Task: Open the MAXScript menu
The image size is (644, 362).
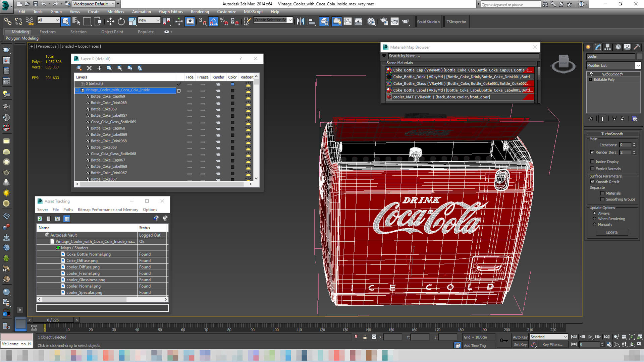Action: tap(253, 12)
